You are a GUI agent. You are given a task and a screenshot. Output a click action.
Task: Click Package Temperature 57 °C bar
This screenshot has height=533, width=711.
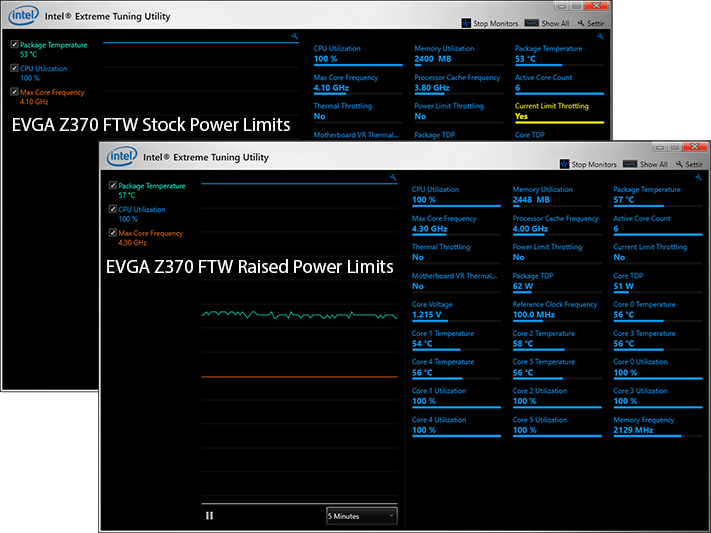[x=657, y=206]
